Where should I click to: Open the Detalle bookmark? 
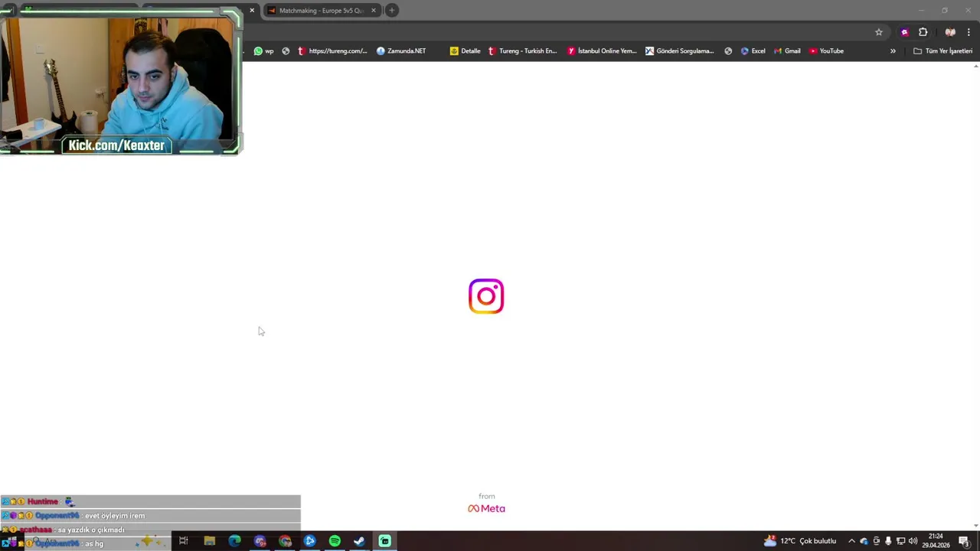click(465, 51)
